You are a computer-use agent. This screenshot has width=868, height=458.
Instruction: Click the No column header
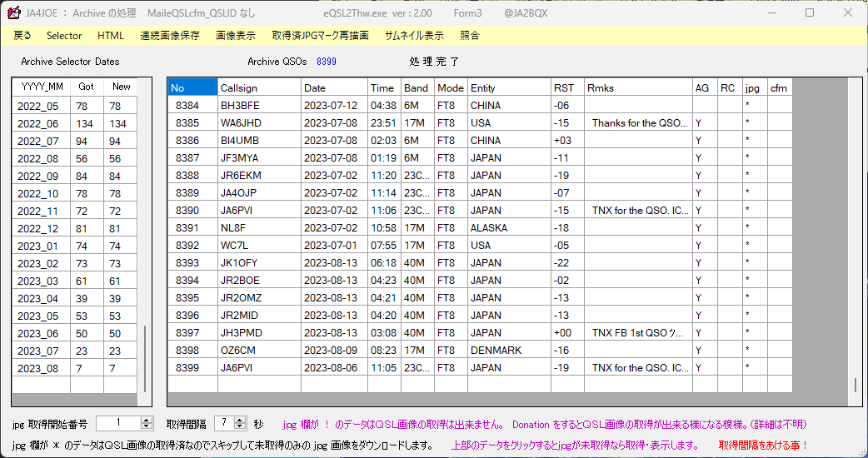tap(192, 87)
